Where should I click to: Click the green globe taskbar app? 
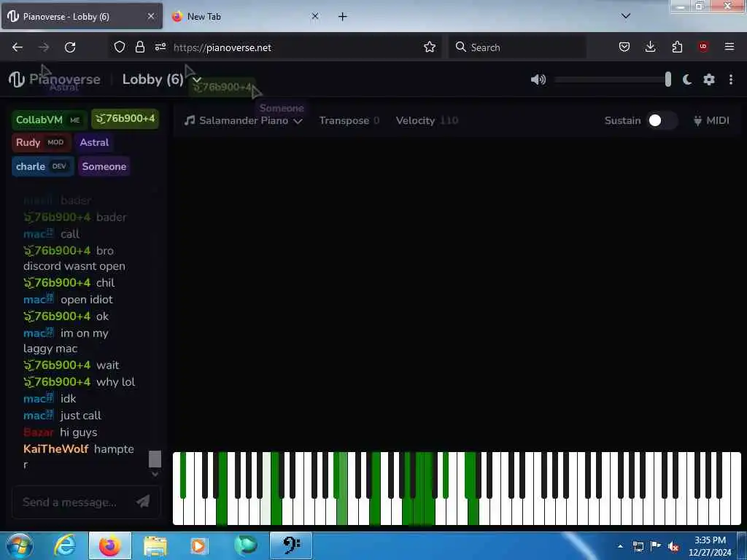pyautogui.click(x=245, y=545)
